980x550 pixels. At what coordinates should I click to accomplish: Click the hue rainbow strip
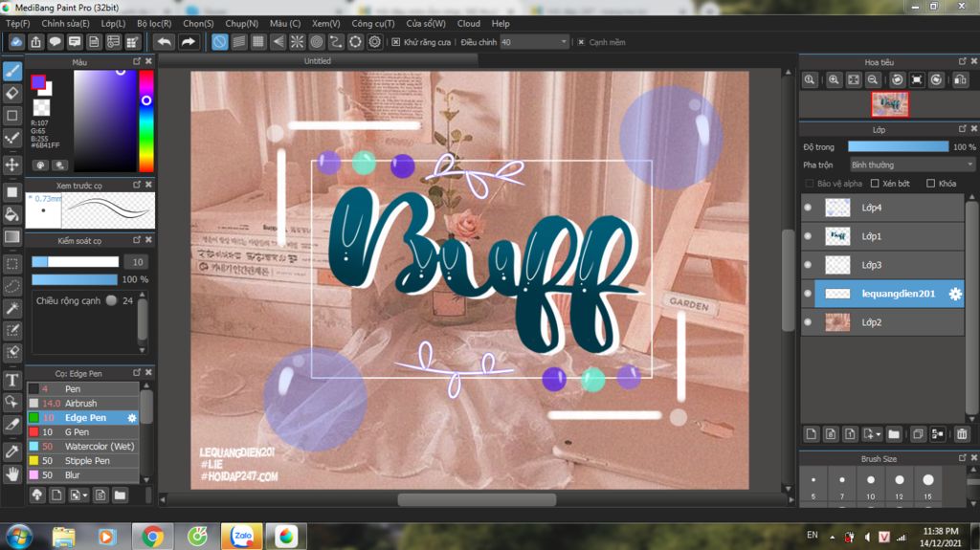(x=146, y=121)
